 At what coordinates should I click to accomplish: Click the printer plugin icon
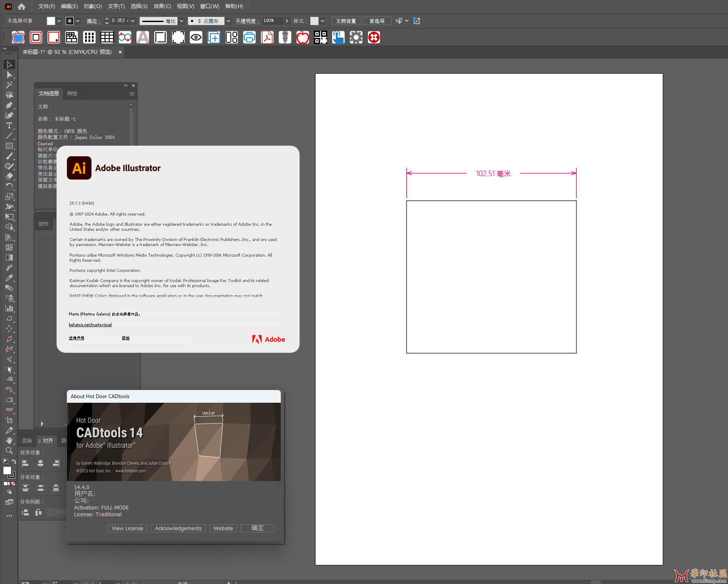[x=249, y=38]
